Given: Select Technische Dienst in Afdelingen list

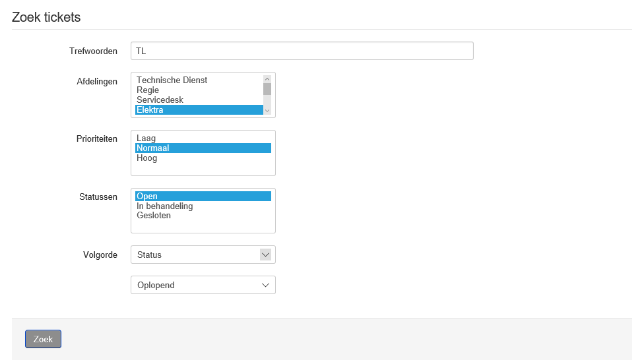Looking at the screenshot, I should [199, 80].
